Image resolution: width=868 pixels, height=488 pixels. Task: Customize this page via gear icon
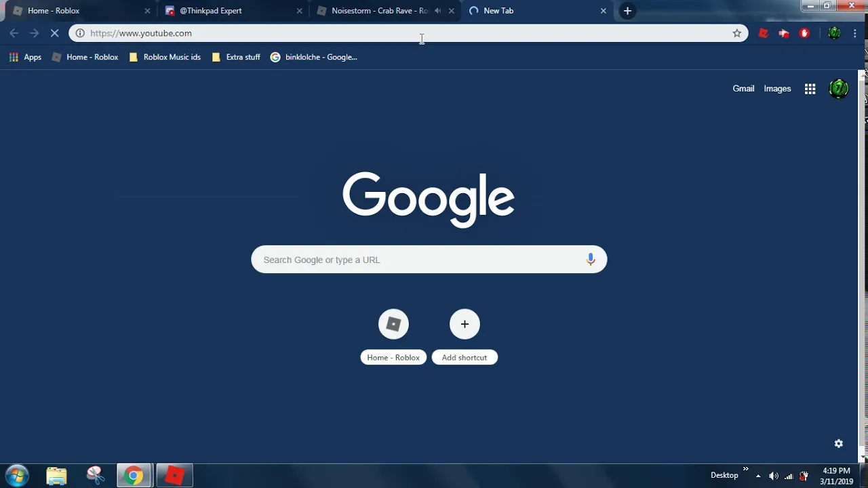(x=839, y=443)
